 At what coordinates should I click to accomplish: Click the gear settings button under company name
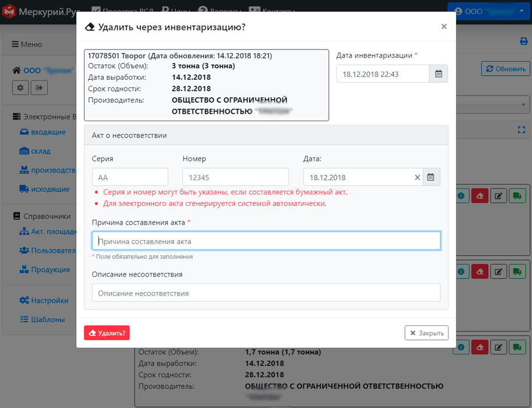(x=21, y=87)
